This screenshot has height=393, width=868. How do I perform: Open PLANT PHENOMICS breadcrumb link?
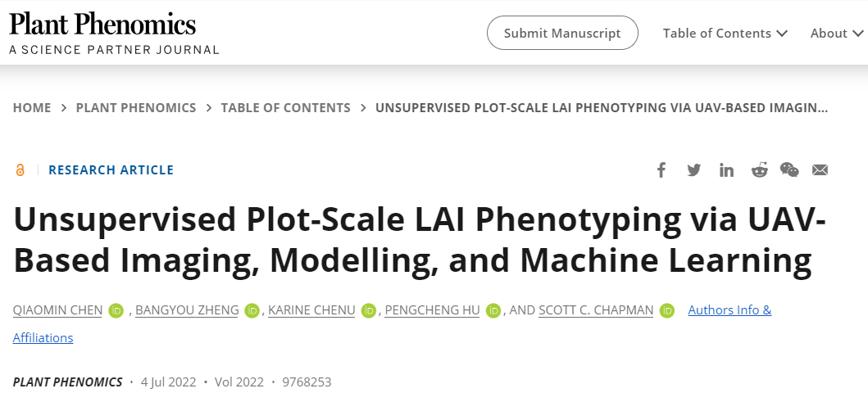pos(136,108)
